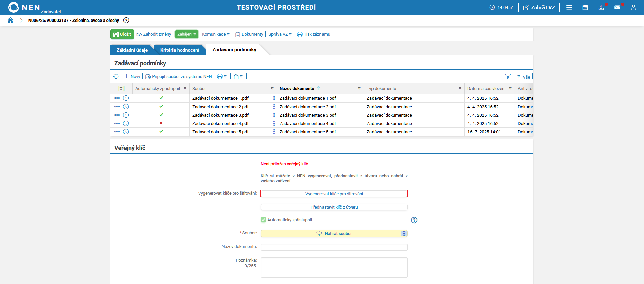This screenshot has width=644, height=284.
Task: Open the user profile icon
Action: (x=633, y=7)
